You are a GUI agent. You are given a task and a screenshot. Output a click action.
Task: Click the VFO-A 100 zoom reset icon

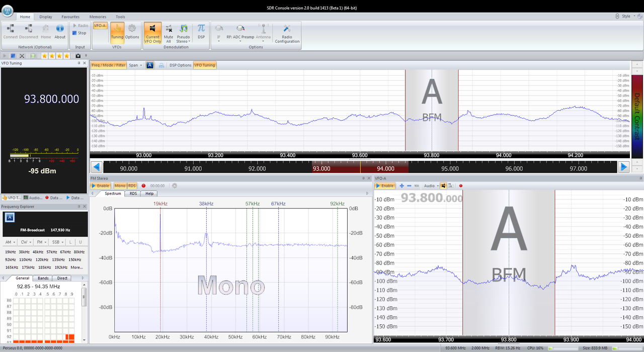pyautogui.click(x=416, y=186)
